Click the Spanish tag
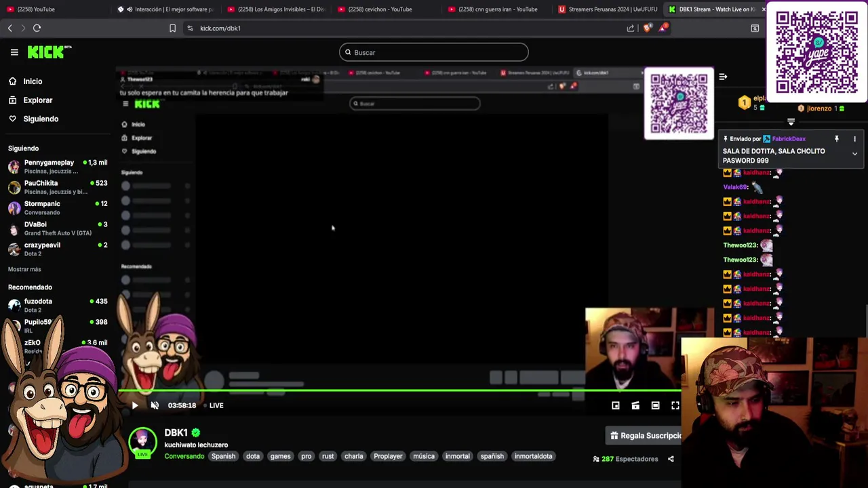The image size is (868, 488). coord(223,456)
